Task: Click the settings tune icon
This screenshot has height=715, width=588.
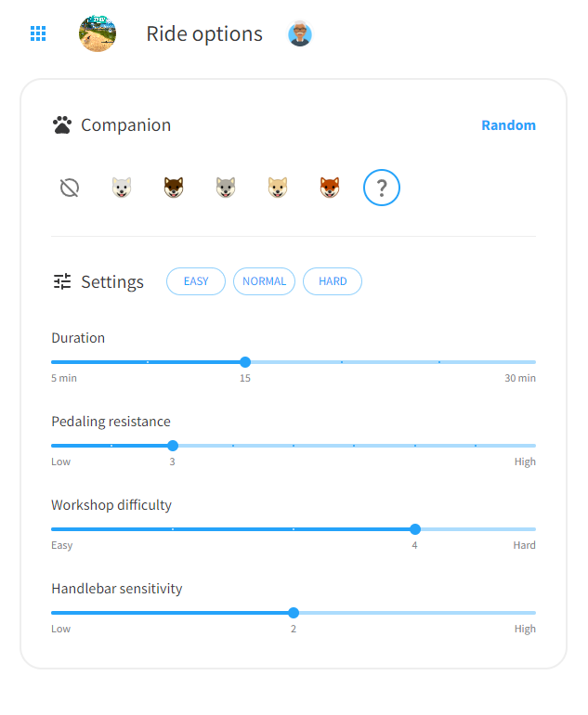Action: [x=62, y=281]
